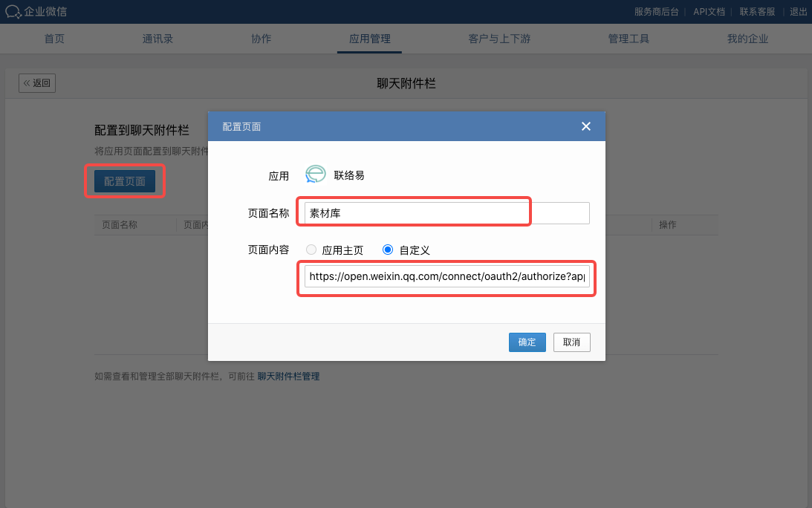Click the 联络易 app icon
Image resolution: width=812 pixels, height=508 pixels.
point(316,175)
